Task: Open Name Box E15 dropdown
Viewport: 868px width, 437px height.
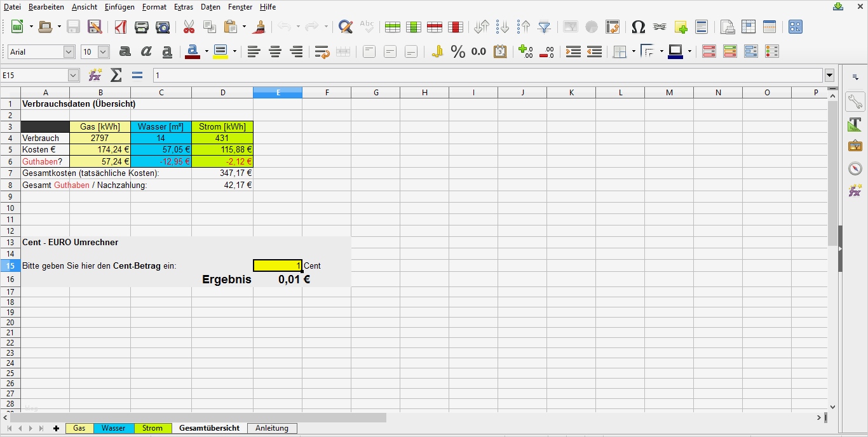Action: click(x=73, y=76)
